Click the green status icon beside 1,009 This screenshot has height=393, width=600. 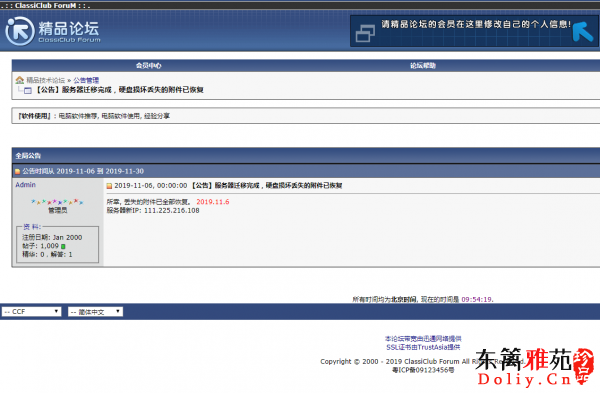coord(63,246)
